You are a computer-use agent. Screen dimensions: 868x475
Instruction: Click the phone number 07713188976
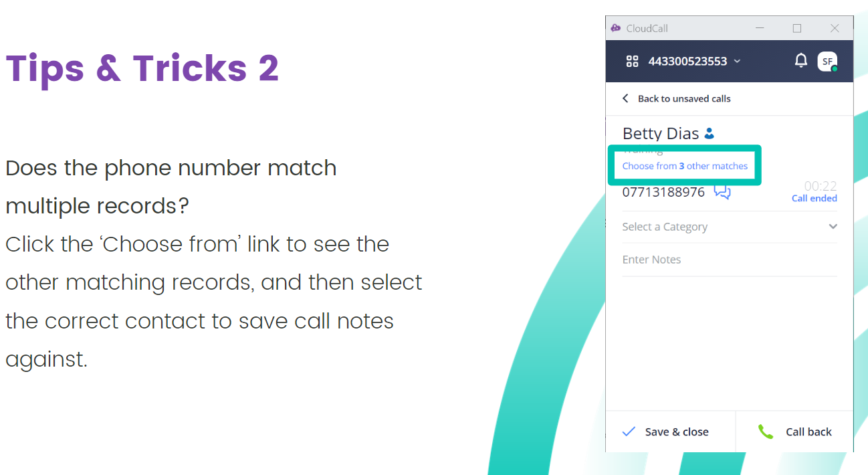[x=663, y=193]
